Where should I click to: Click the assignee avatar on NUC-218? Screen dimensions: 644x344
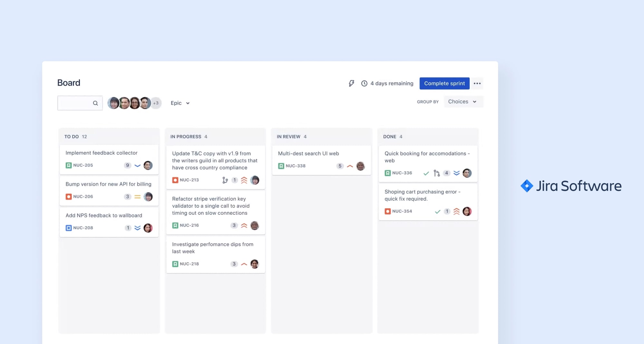[255, 264]
